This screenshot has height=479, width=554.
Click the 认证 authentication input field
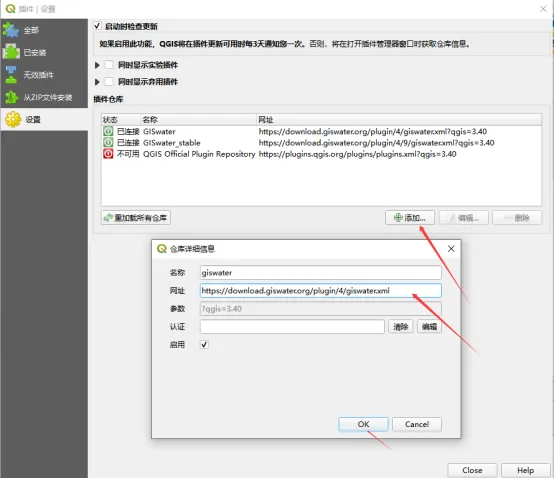coord(292,326)
